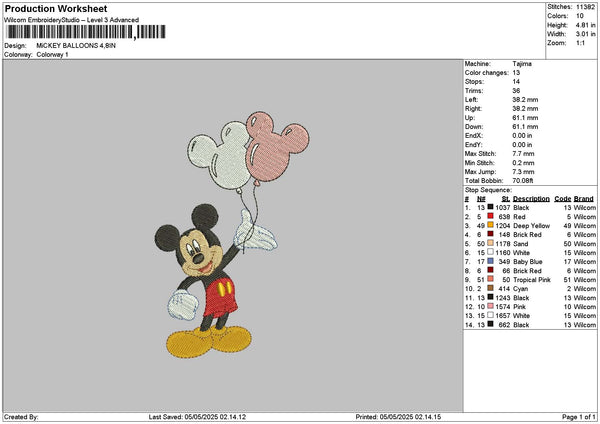Click the Color changes value "13"

[516, 73]
